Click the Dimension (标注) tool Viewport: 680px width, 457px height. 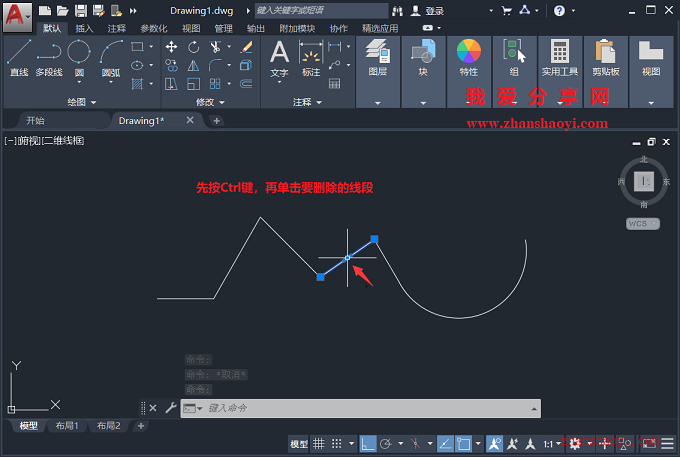click(x=311, y=58)
